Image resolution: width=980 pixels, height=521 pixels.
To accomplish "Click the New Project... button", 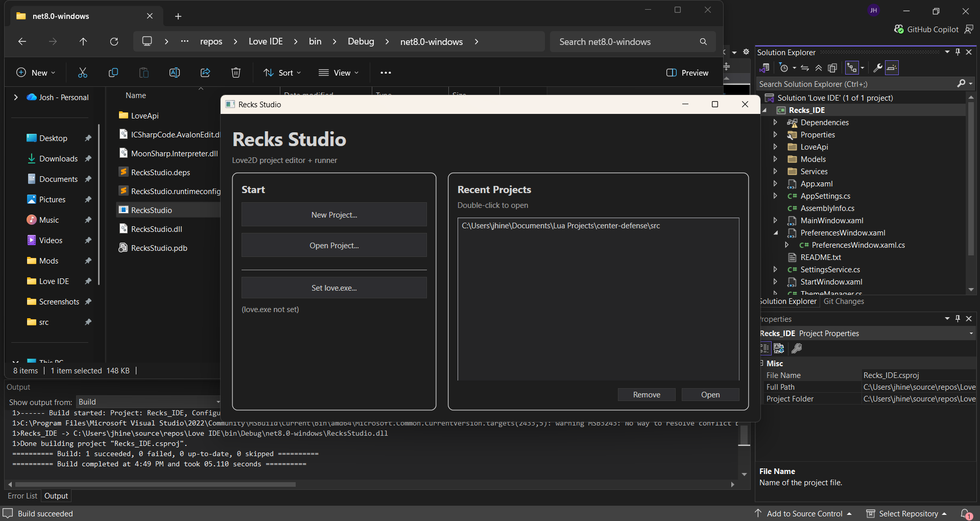I will pyautogui.click(x=334, y=215).
